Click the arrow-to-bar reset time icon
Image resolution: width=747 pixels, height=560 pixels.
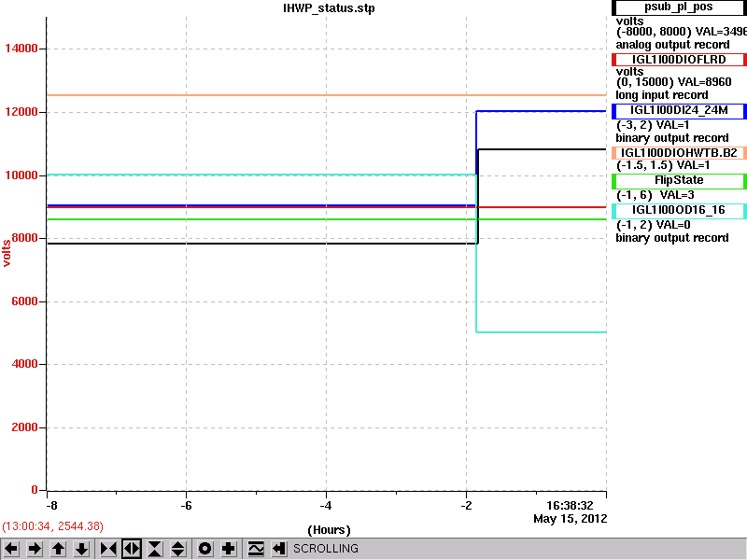279,549
